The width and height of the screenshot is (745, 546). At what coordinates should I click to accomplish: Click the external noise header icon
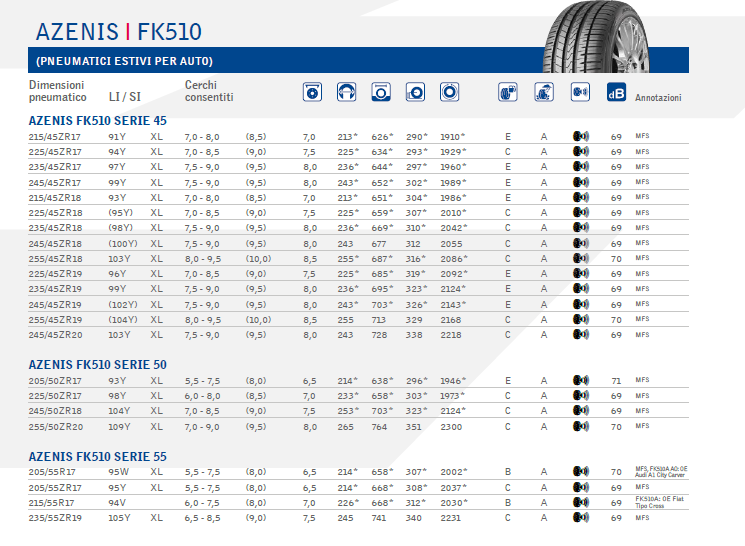[579, 93]
